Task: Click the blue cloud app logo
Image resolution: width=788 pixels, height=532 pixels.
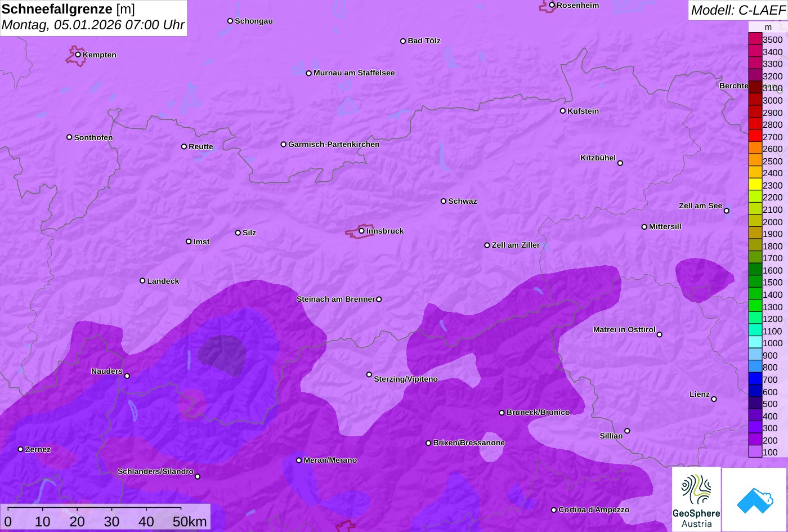Action: (755, 499)
